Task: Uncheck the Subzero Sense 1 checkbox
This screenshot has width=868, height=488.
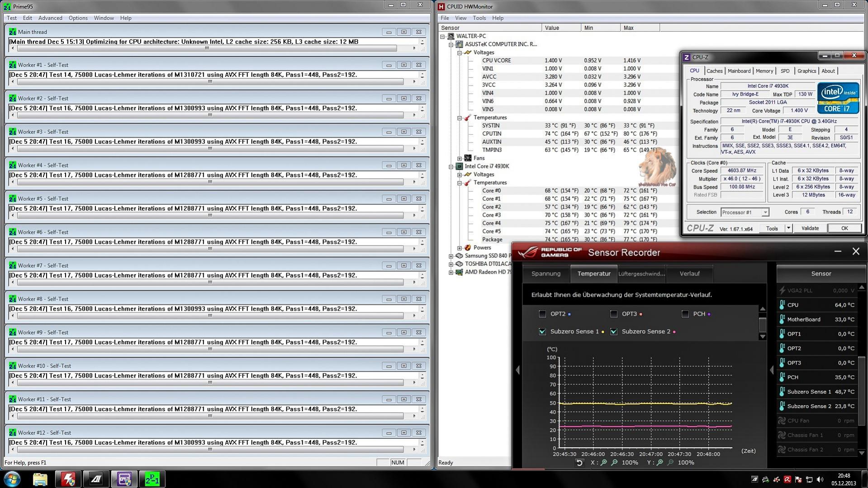Action: point(542,332)
